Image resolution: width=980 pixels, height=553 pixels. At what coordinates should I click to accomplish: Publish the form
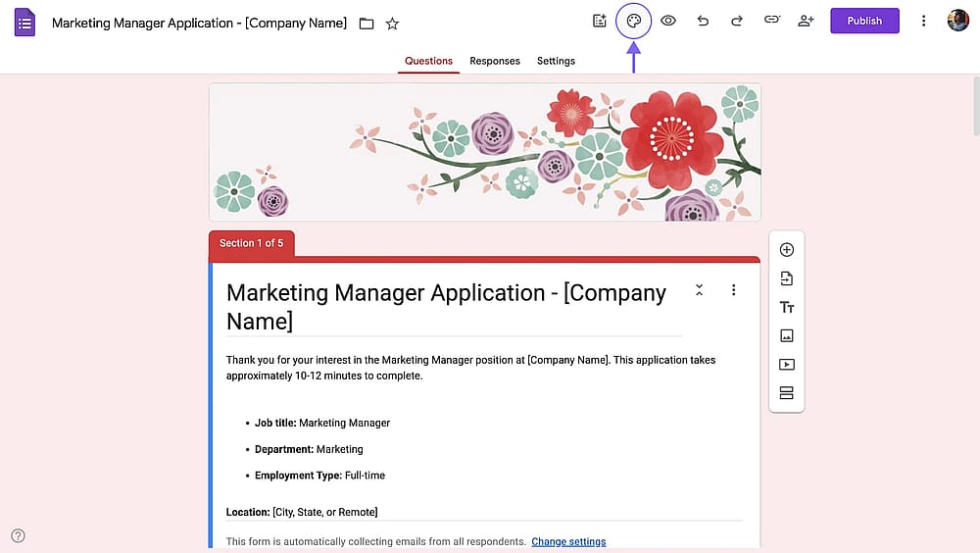click(864, 21)
